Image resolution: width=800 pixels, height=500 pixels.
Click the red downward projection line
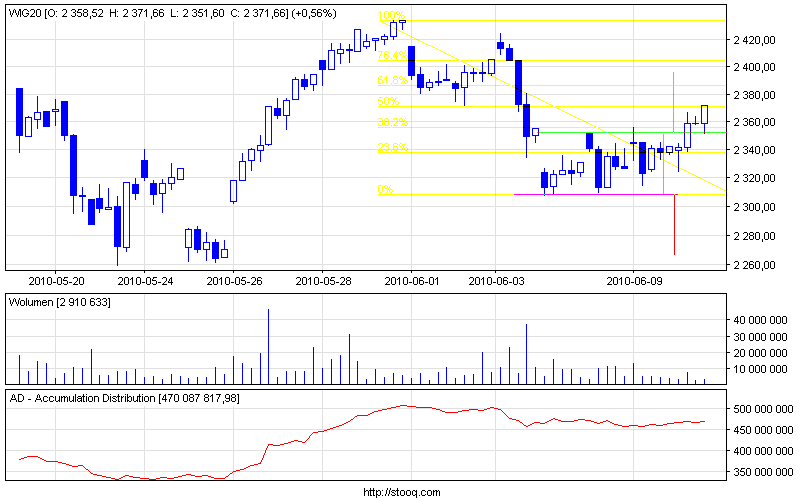coord(674,224)
